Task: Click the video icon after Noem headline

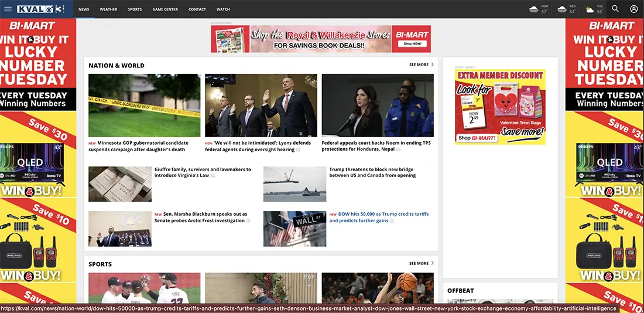Action: (398, 149)
